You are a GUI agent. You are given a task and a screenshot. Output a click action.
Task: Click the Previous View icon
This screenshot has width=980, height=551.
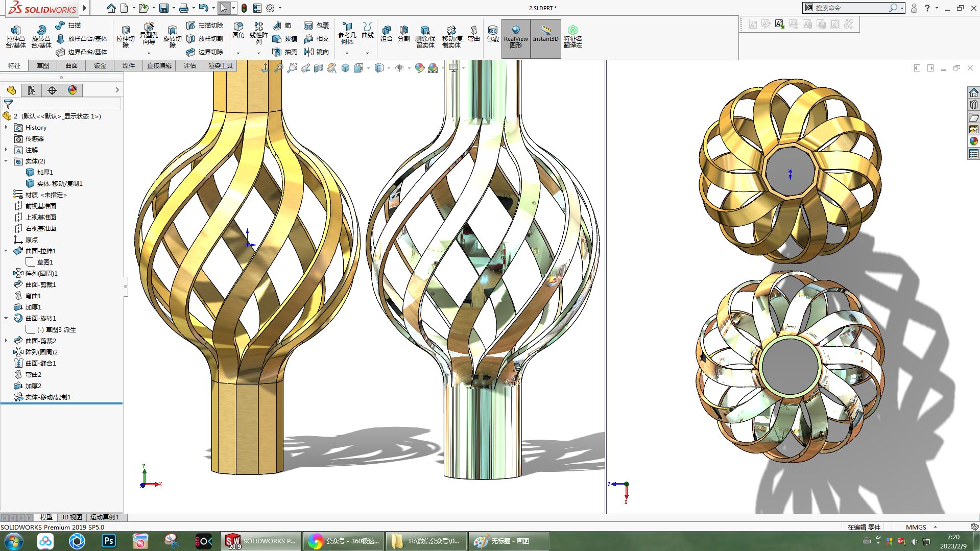pyautogui.click(x=305, y=68)
